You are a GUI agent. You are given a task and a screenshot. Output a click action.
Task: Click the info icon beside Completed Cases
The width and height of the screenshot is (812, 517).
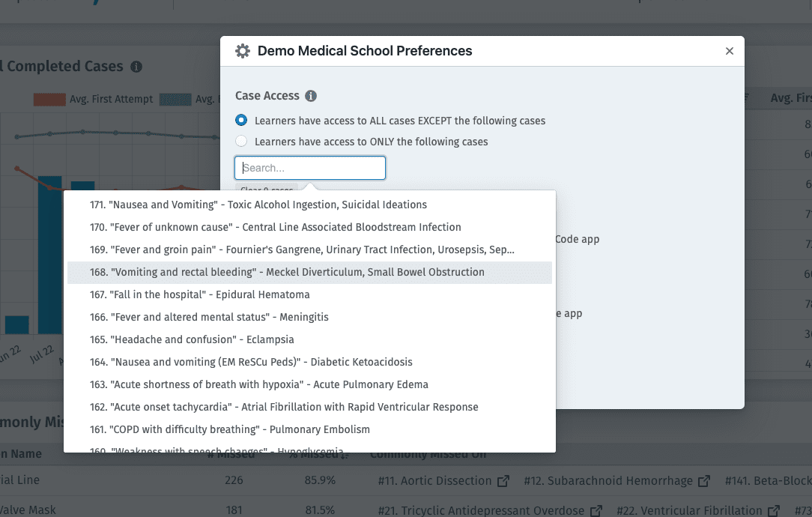pyautogui.click(x=136, y=67)
